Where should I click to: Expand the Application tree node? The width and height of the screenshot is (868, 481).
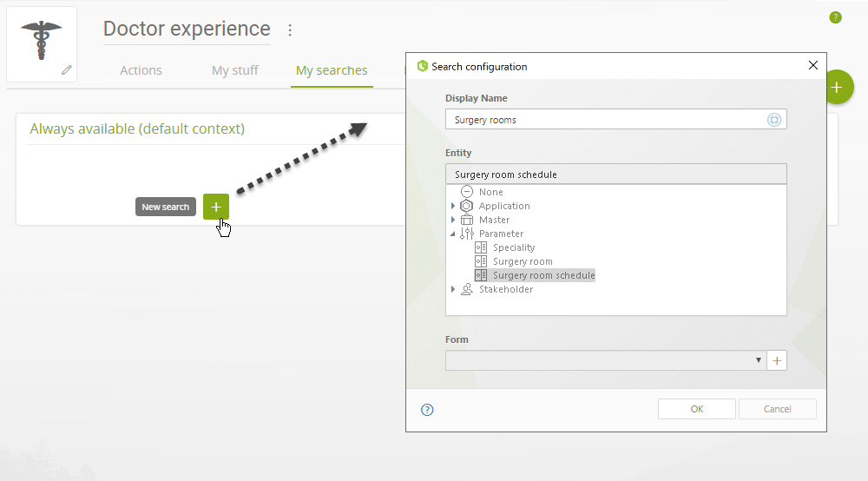click(453, 206)
